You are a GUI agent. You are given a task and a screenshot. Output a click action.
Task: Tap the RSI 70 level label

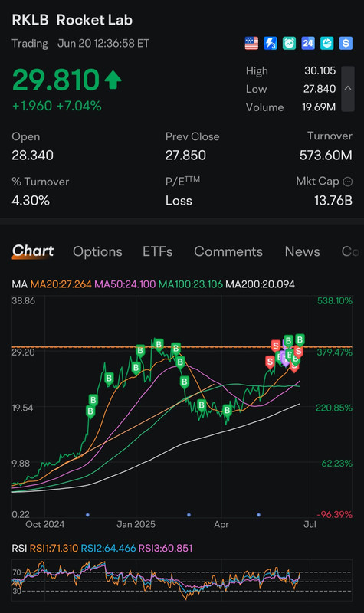[17, 572]
